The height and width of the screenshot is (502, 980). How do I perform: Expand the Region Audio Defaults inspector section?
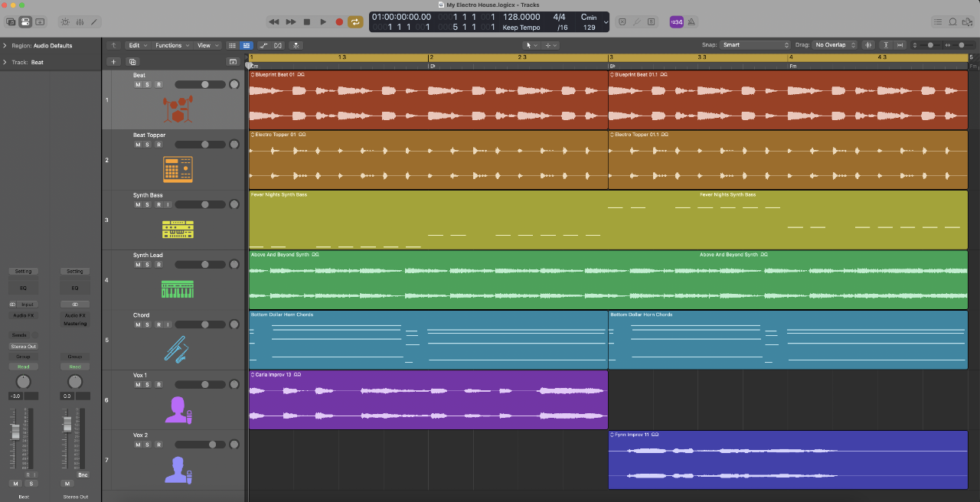(x=5, y=46)
